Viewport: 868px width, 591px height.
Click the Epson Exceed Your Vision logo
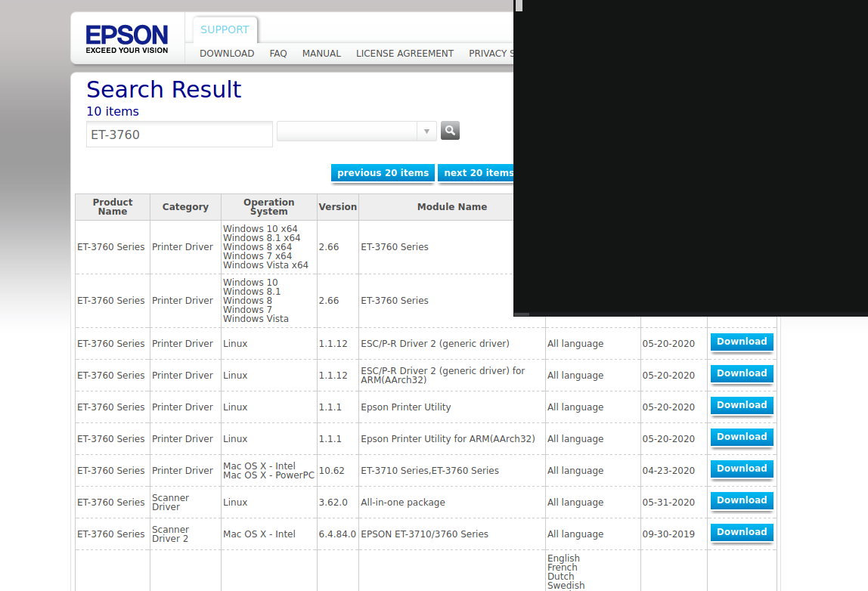click(x=127, y=39)
